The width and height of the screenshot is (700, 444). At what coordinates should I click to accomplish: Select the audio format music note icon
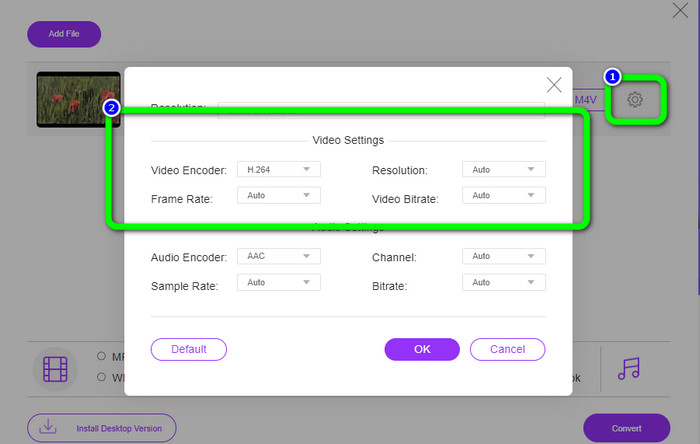click(629, 369)
